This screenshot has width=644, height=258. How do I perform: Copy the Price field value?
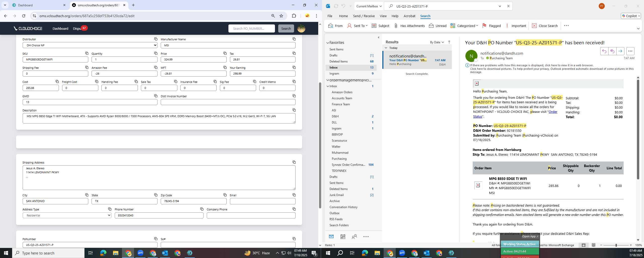[x=225, y=53]
